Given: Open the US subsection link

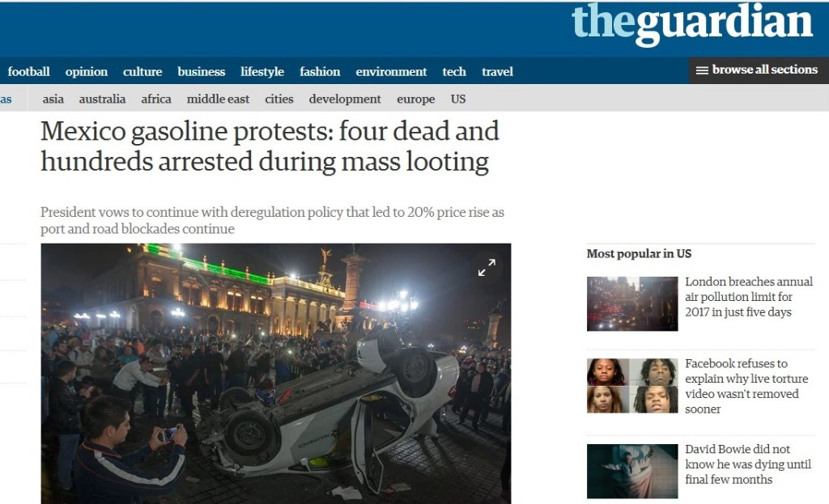Looking at the screenshot, I should (x=458, y=99).
